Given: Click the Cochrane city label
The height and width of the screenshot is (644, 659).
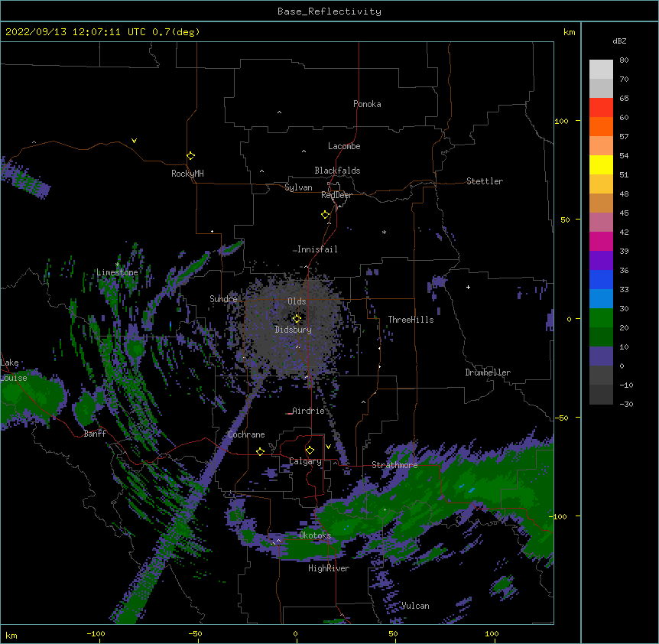Looking at the screenshot, I should click(246, 434).
